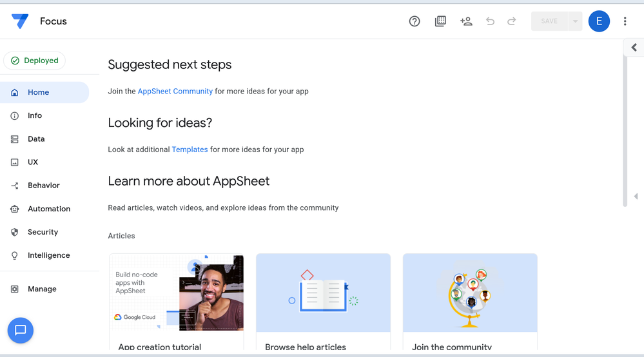Image resolution: width=644 pixels, height=357 pixels.
Task: Click the Behavior branching arrows icon
Action: pos(15,186)
